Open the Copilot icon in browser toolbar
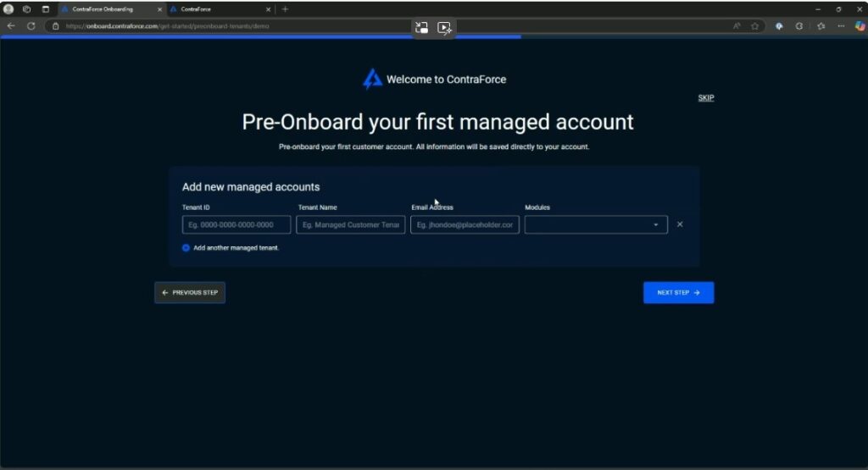The width and height of the screenshot is (868, 470). coord(859,26)
